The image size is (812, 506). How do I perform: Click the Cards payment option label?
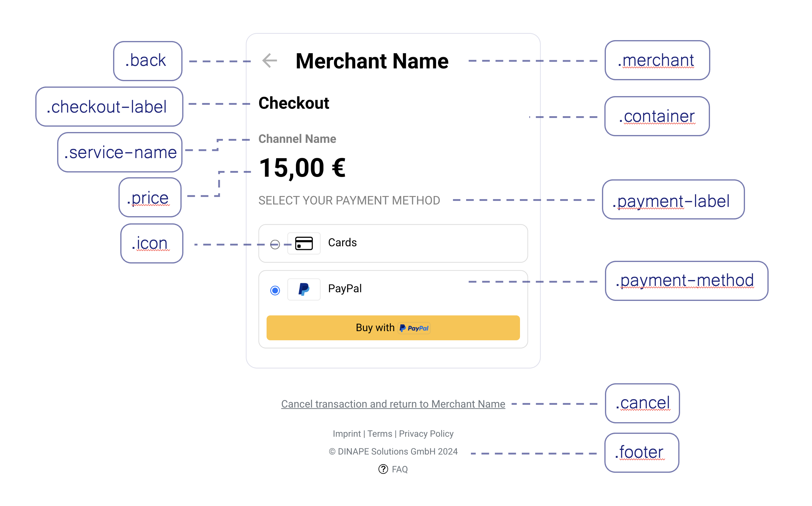click(x=342, y=242)
